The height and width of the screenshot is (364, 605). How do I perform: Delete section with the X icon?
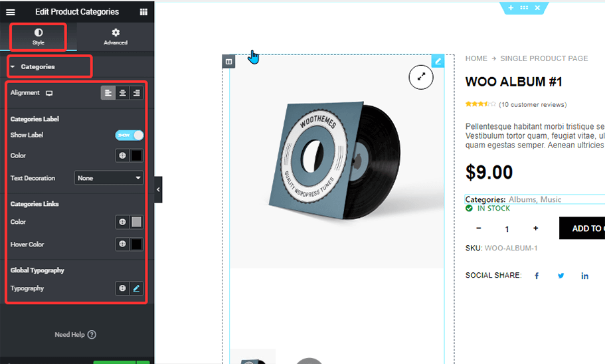(537, 8)
